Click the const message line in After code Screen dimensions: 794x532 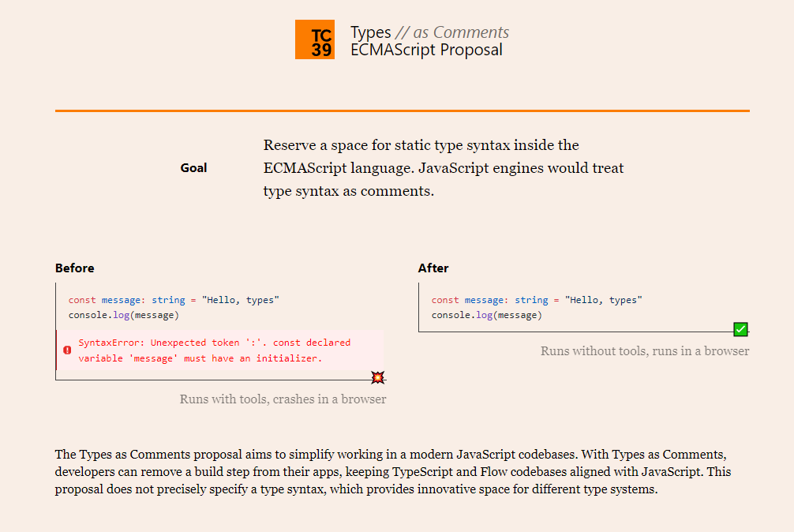click(x=537, y=300)
